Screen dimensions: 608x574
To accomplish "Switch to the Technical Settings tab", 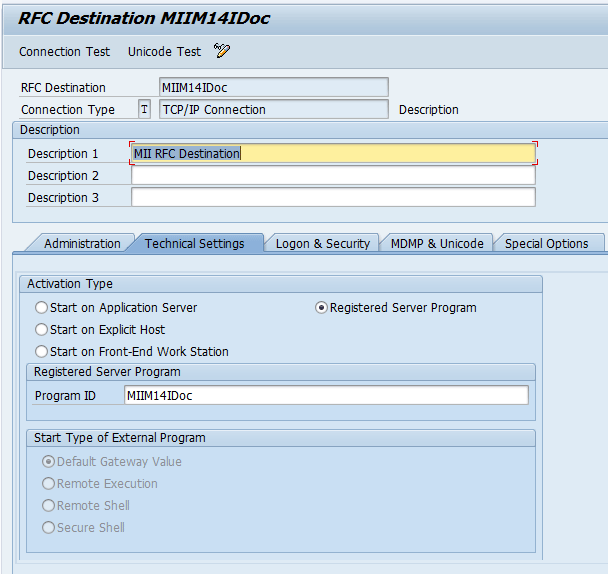I will 194,243.
